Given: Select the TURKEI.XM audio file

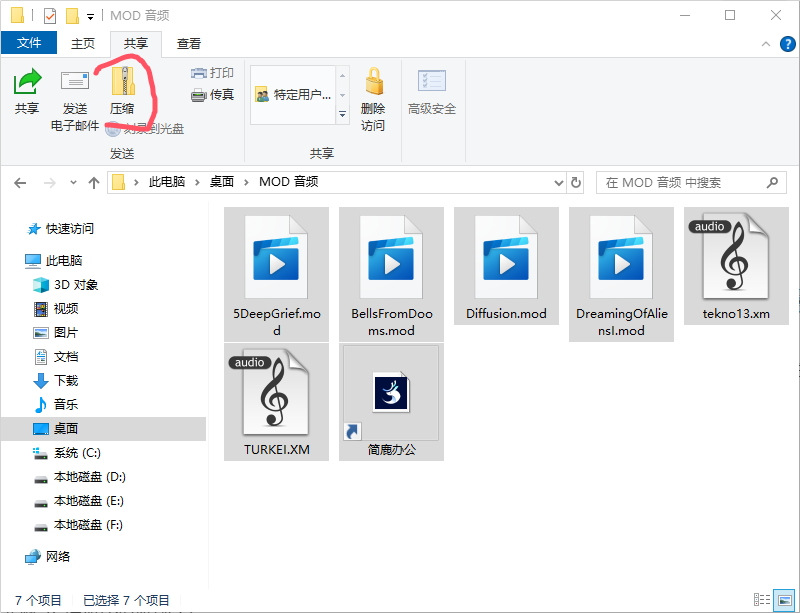Looking at the screenshot, I should point(277,402).
